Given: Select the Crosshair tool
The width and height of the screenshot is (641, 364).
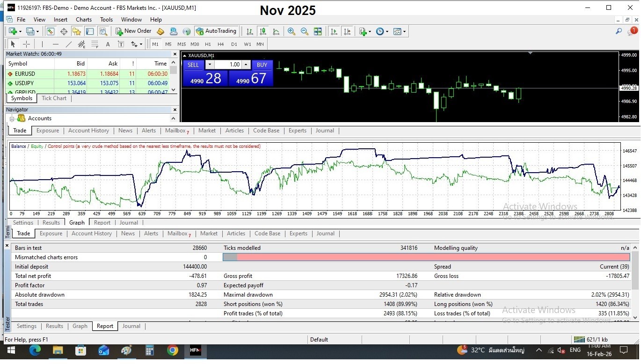Looking at the screenshot, I should click(27, 44).
